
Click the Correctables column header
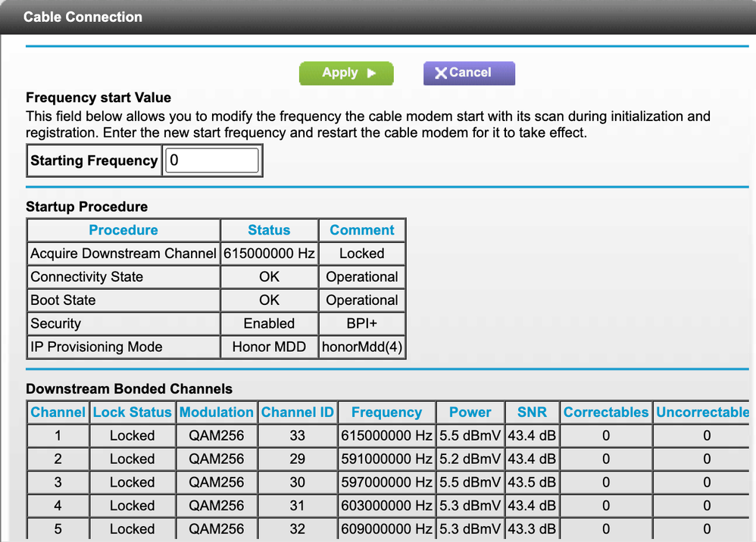coord(606,413)
